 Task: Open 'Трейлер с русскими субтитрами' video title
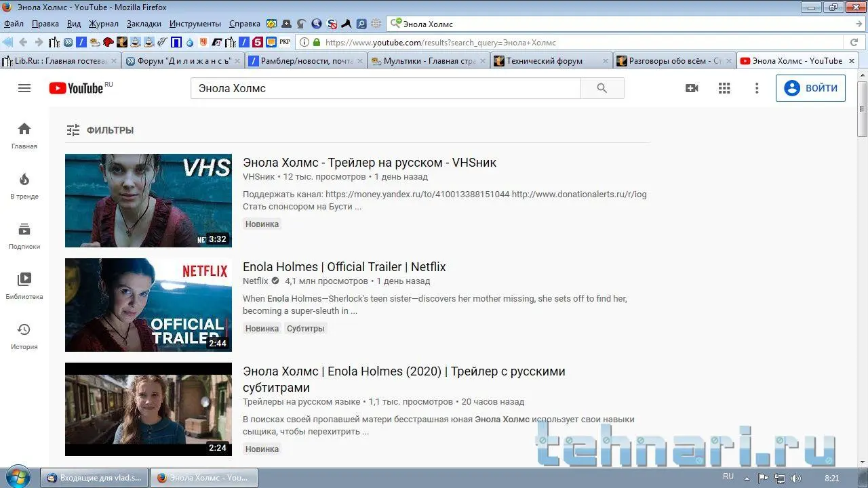404,380
